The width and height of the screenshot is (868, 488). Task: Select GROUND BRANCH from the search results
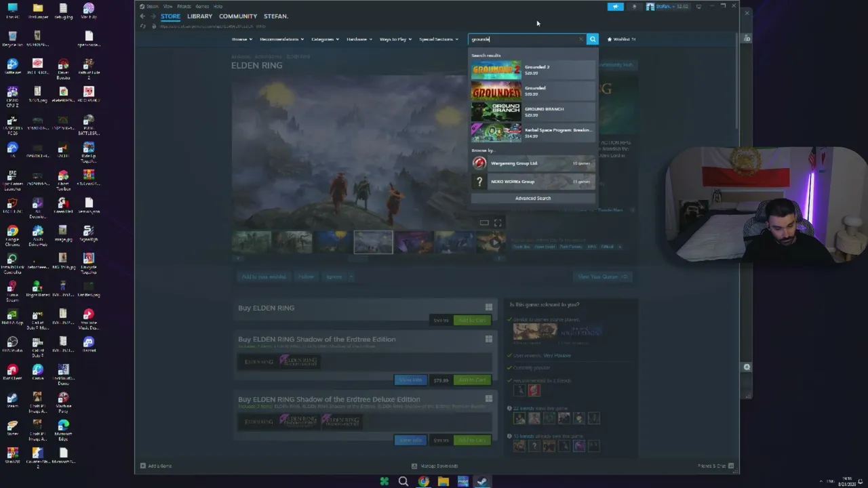[x=533, y=112]
